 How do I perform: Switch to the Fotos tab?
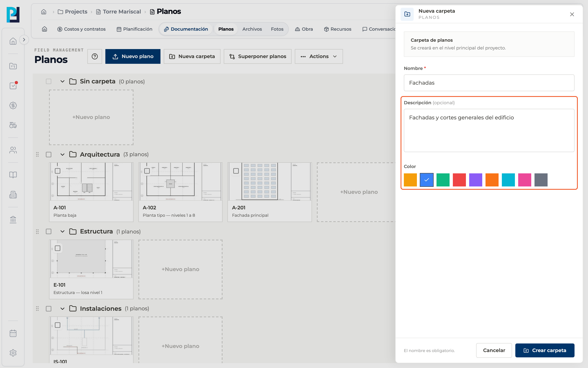(277, 29)
